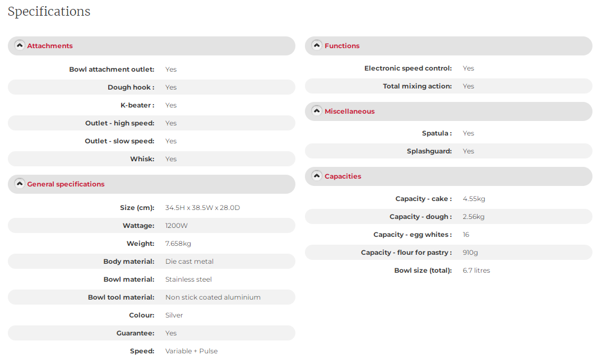Select the Variable + Pulse speed value
Image resolution: width=602 pixels, height=364 pixels.
pos(191,351)
